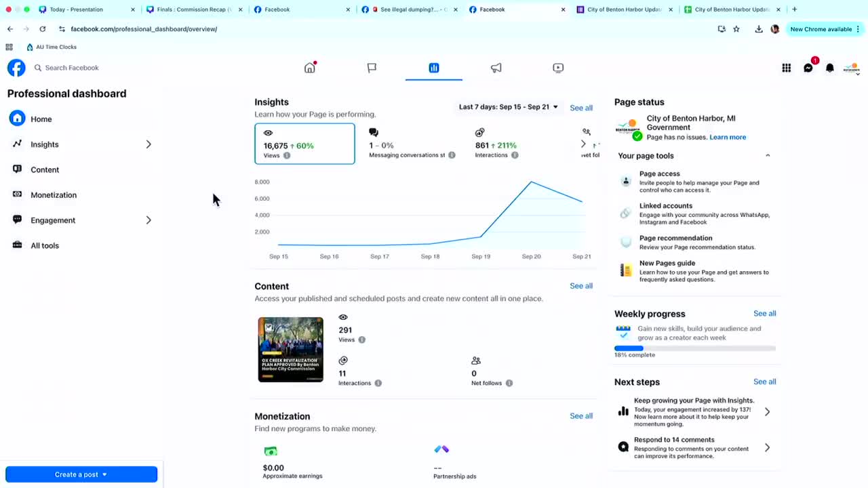Click info icon beside 11 Interactions
The width and height of the screenshot is (868, 488).
(378, 383)
